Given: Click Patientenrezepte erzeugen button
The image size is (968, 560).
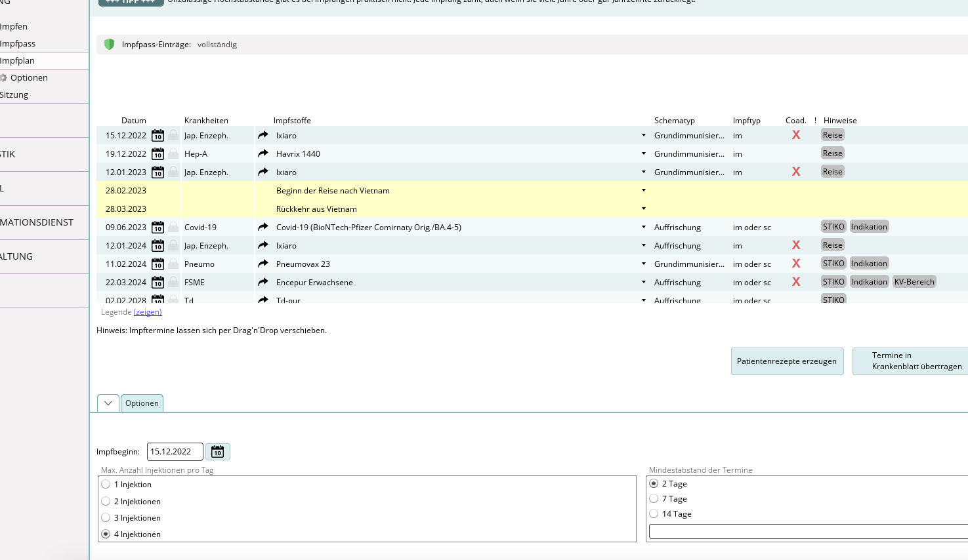Looking at the screenshot, I should tap(787, 361).
